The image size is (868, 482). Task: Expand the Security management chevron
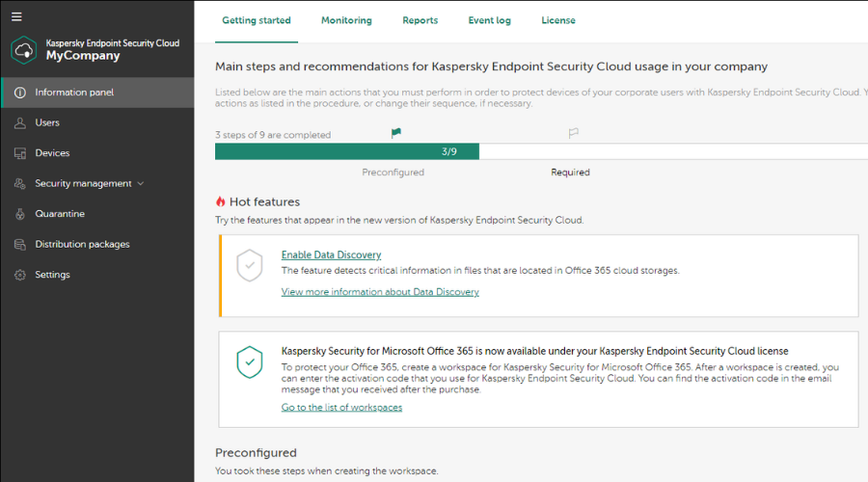click(141, 184)
